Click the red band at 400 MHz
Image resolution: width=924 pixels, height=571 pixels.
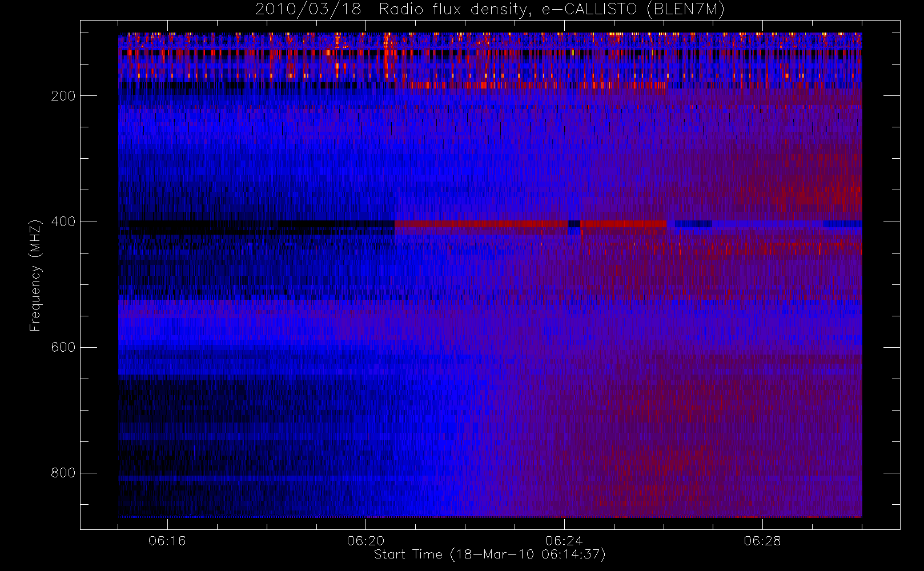(531, 224)
